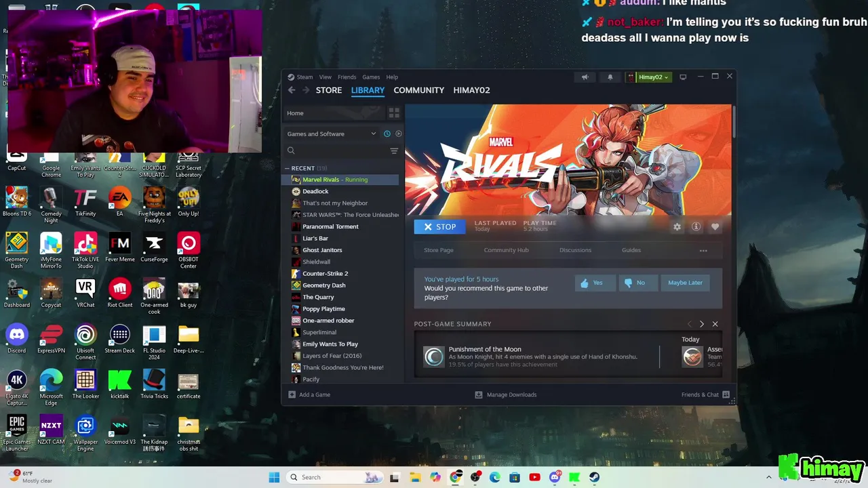The height and width of the screenshot is (488, 868).
Task: Open the Guides link
Action: 631,250
